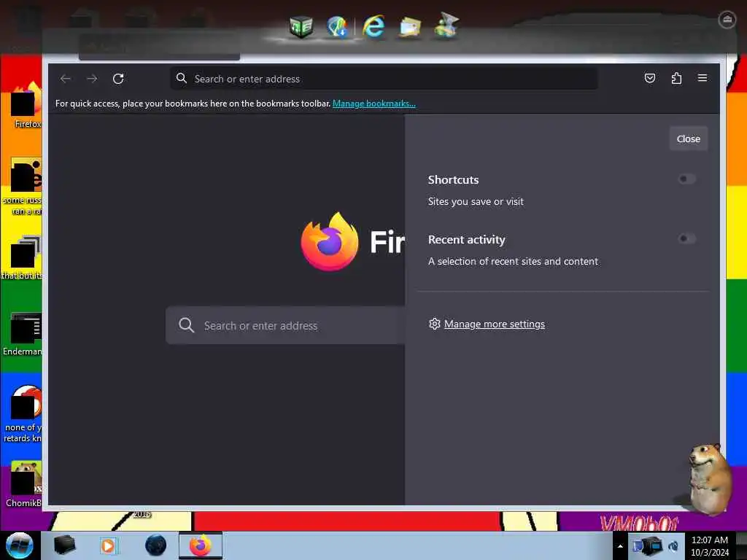Click the volume speaker tray icon

(x=673, y=545)
